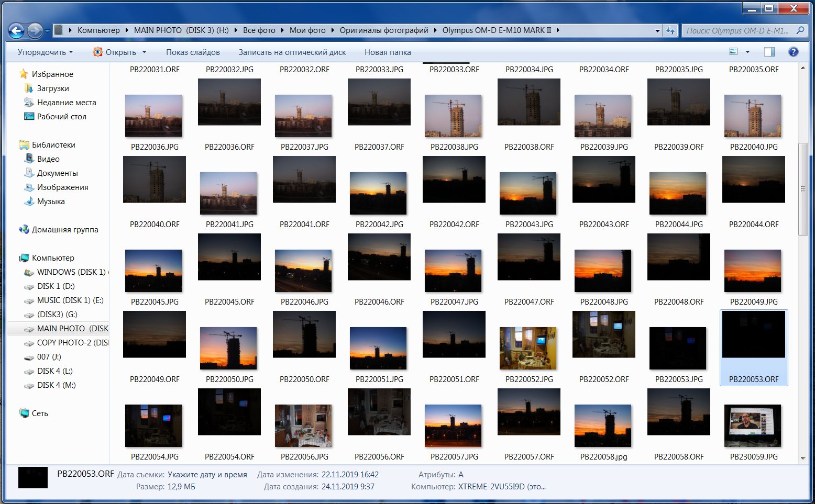
Task: Click the search magnifier icon
Action: pyautogui.click(x=800, y=31)
